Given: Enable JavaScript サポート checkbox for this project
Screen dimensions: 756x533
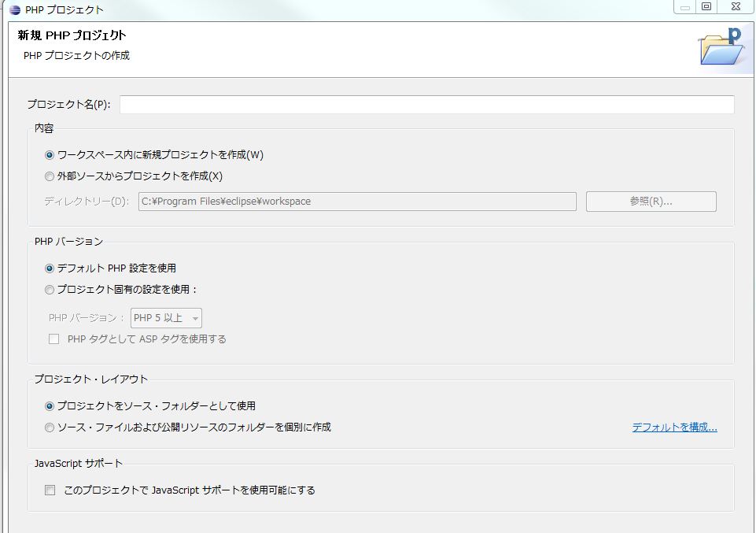Looking at the screenshot, I should pos(50,490).
